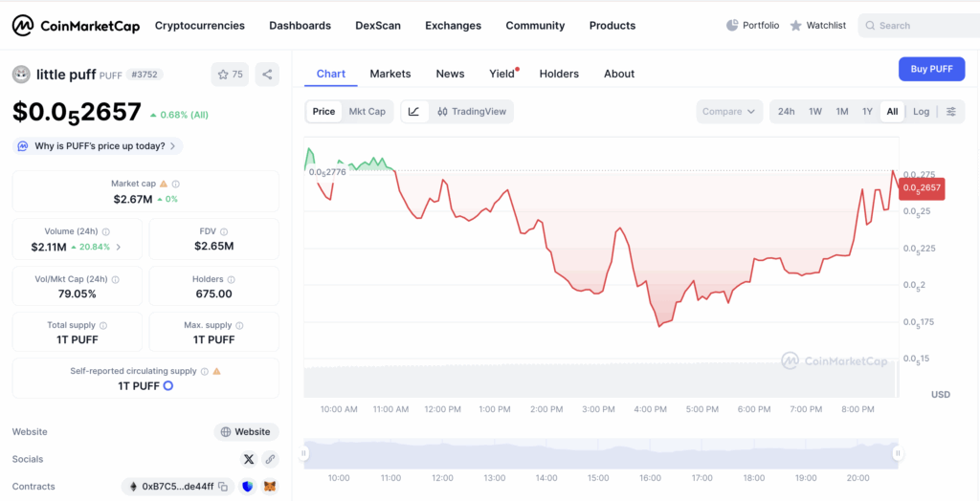This screenshot has height=501, width=980.
Task: Click the chain link icon under Socials
Action: pos(270,459)
